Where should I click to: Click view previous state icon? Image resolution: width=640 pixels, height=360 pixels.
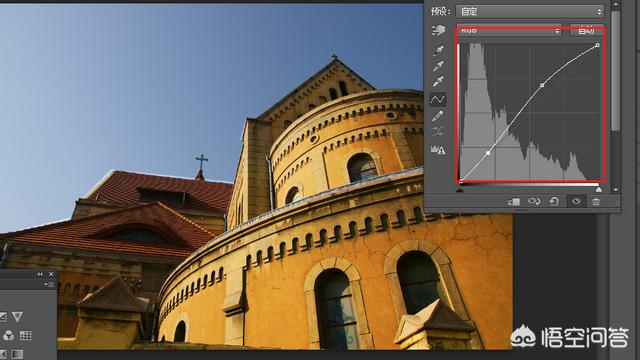pos(534,201)
